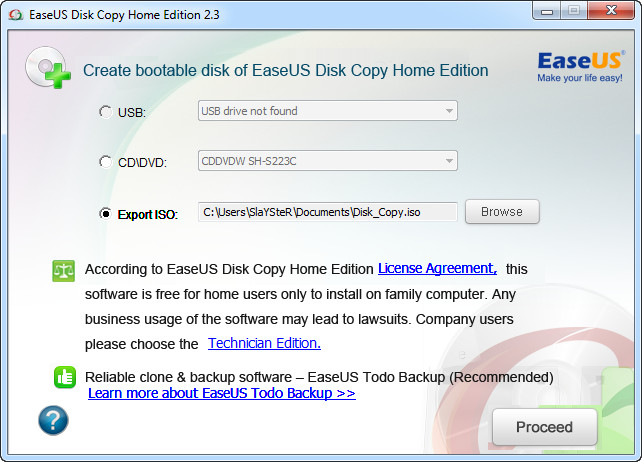Click the 'Create bootable disk' heading text
This screenshot has width=642, height=462.
pos(285,70)
